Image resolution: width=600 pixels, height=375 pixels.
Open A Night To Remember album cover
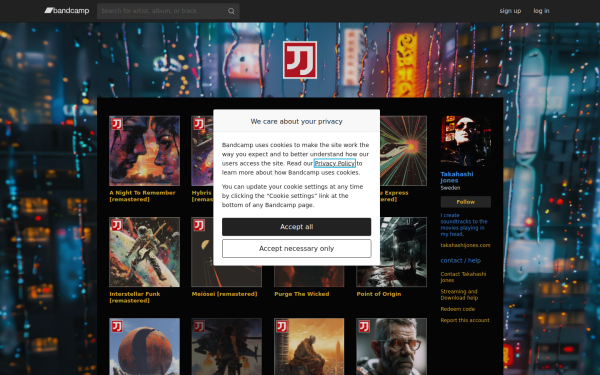coord(144,151)
